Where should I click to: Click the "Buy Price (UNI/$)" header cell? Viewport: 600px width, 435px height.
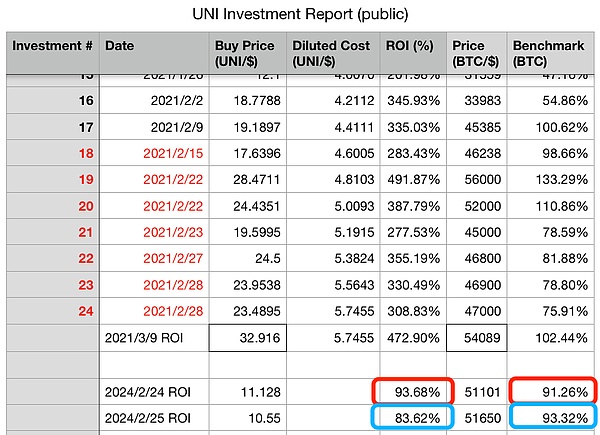(245, 55)
